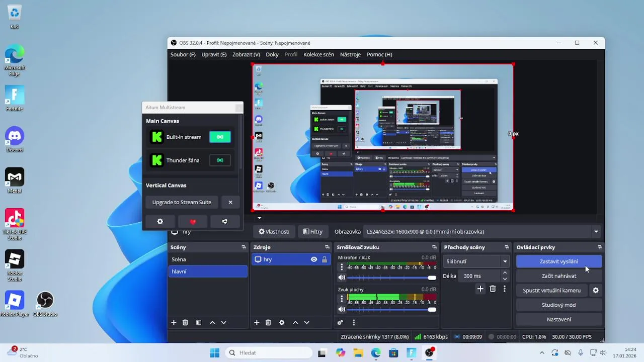Mute Mikrofon / AUX speaker icon
Image resolution: width=644 pixels, height=362 pixels.
tap(342, 278)
